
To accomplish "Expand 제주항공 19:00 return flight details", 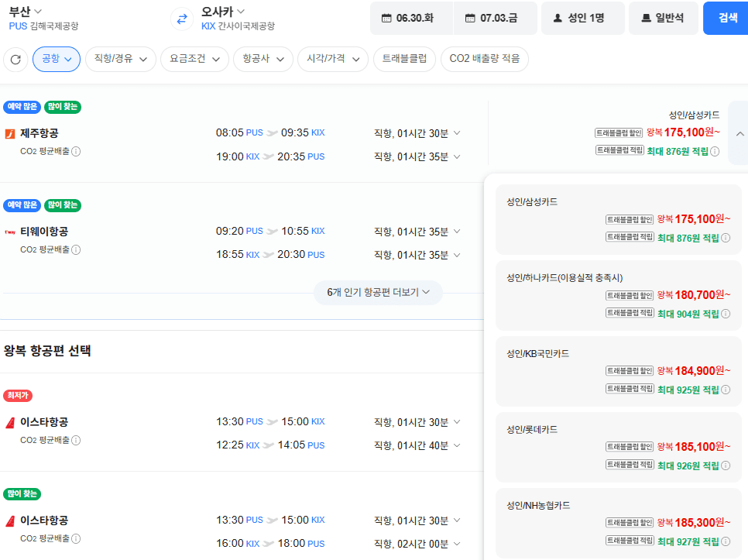I will 457,156.
